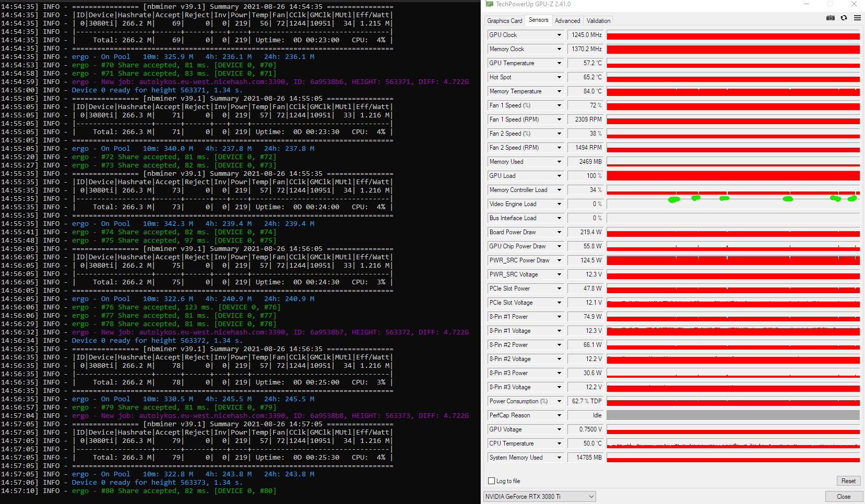Open the PerfCap Reason dropdown
This screenshot has height=504, width=865.
tap(559, 415)
